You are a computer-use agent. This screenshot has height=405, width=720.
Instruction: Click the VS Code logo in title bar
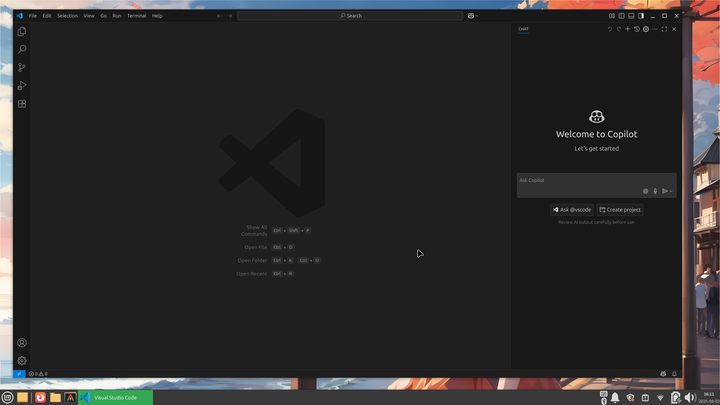(x=19, y=16)
